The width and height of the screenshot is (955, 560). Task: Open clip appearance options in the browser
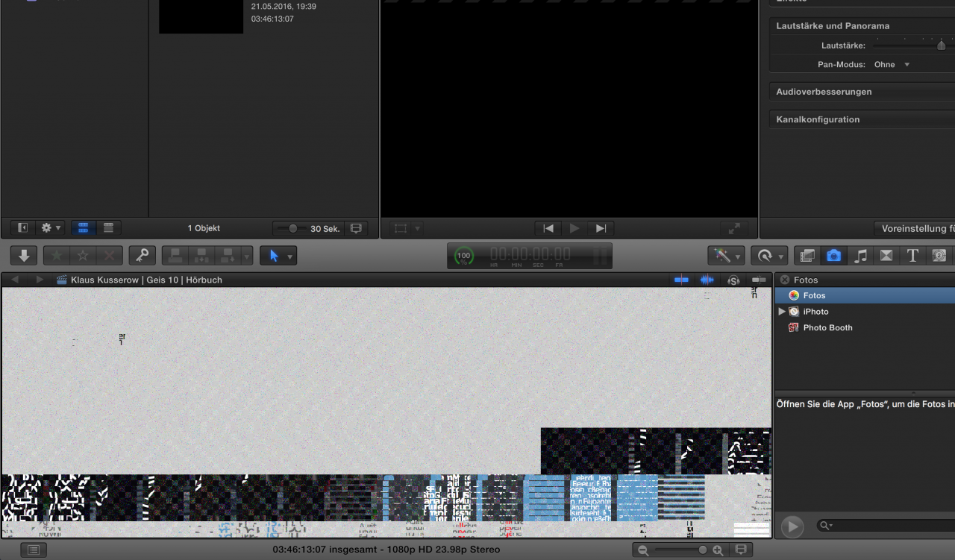tap(356, 228)
